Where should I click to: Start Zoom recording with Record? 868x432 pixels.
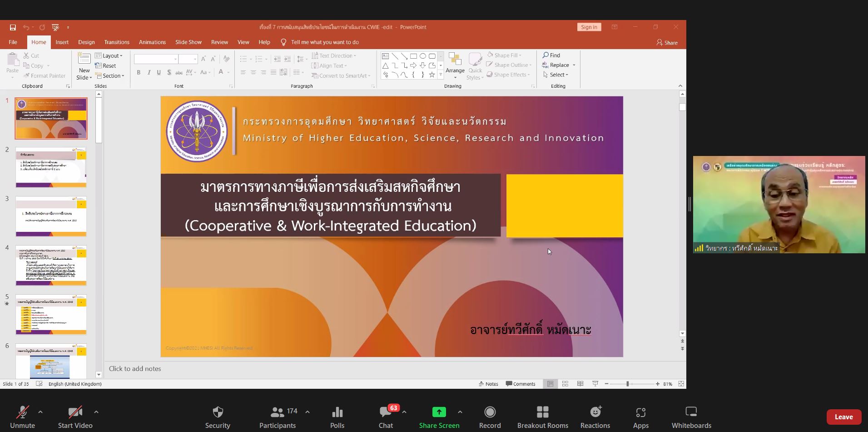pos(490,417)
